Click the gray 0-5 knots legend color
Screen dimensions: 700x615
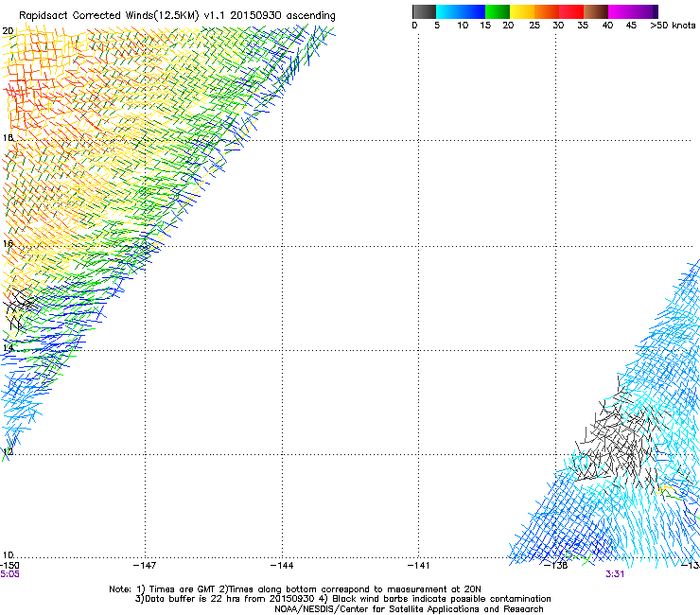pos(424,11)
